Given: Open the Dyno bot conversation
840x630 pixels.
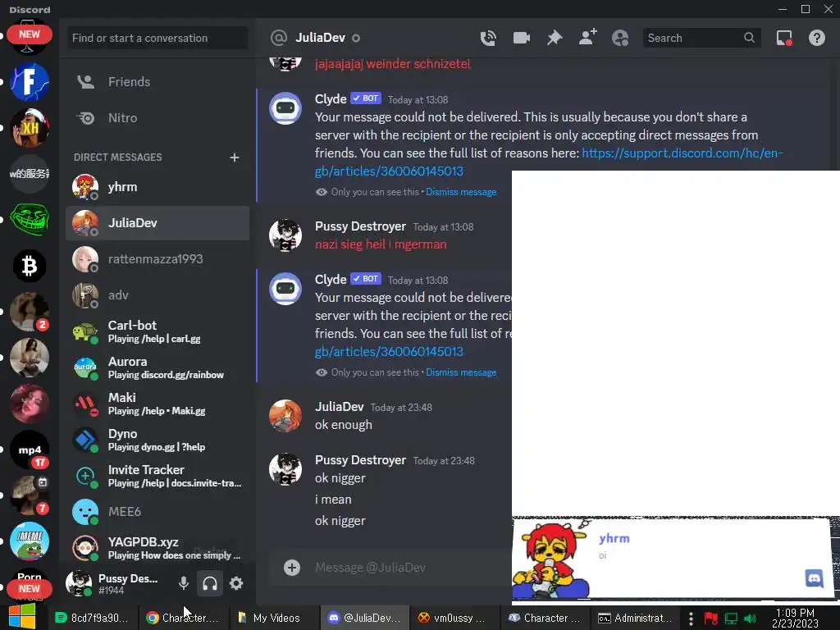Looking at the screenshot, I should coord(157,440).
